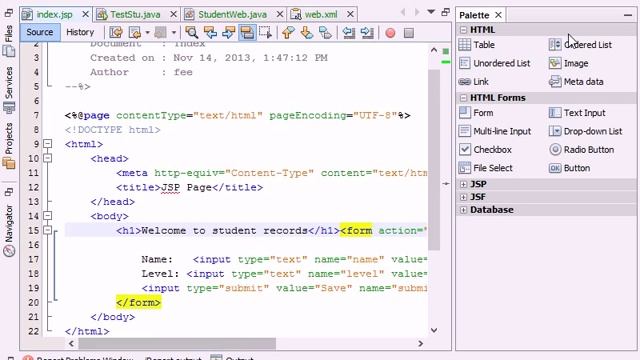Screen dimensions: 640x360
Task: Pick the Button palette item
Action: click(569, 168)
